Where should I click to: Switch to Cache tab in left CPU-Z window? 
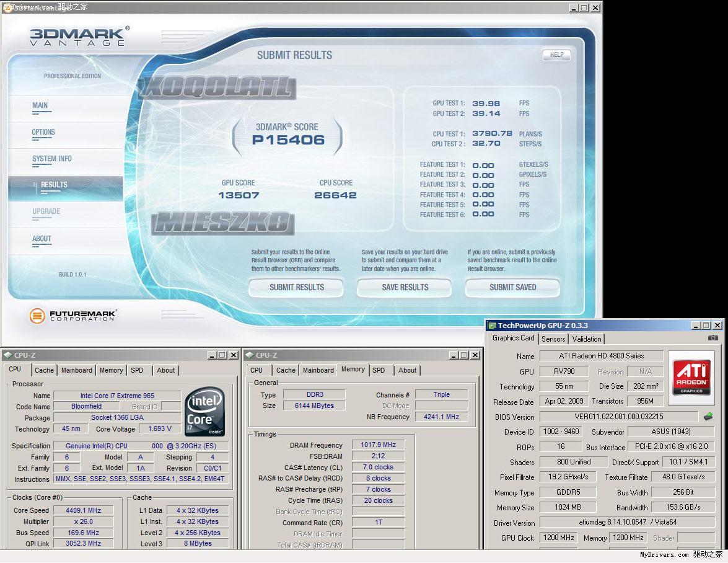pyautogui.click(x=44, y=370)
